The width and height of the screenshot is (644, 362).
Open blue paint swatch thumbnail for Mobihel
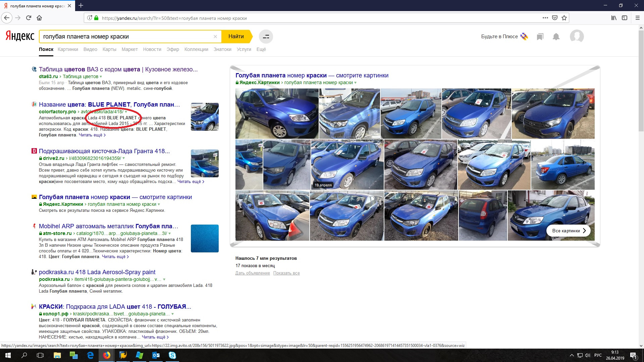pyautogui.click(x=205, y=238)
